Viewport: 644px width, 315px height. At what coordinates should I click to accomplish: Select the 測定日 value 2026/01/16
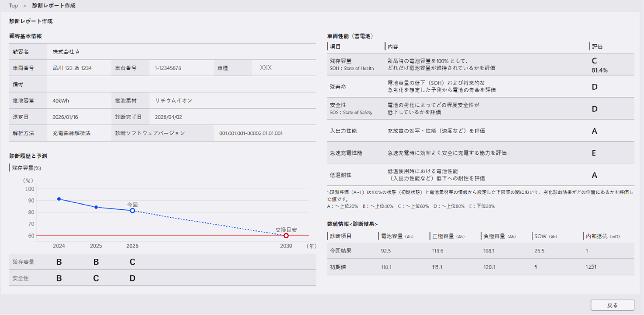[65, 117]
